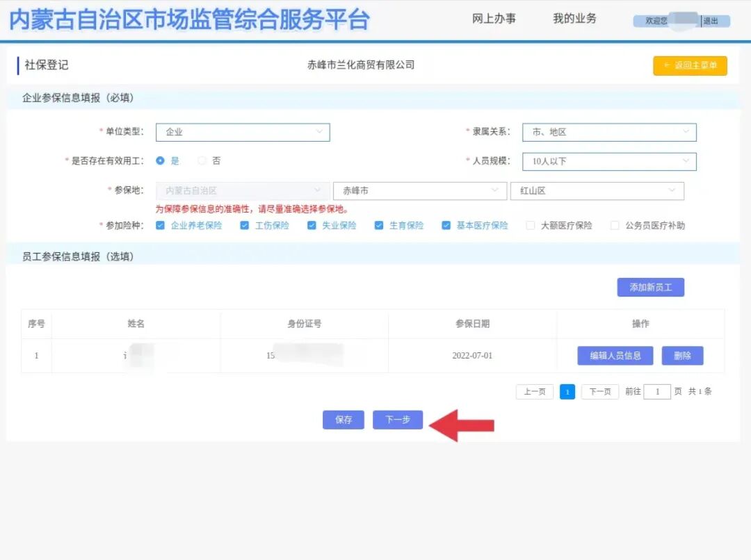
Task: Open the 红山区 district dropdown
Action: (x=598, y=190)
